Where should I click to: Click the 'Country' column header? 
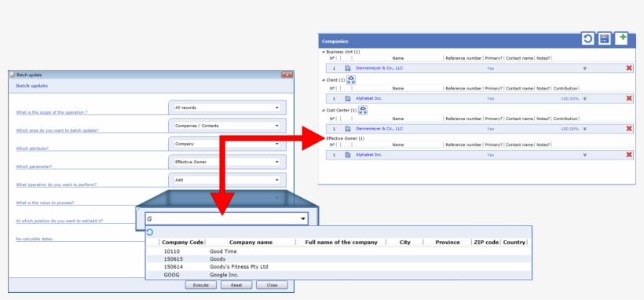click(514, 243)
